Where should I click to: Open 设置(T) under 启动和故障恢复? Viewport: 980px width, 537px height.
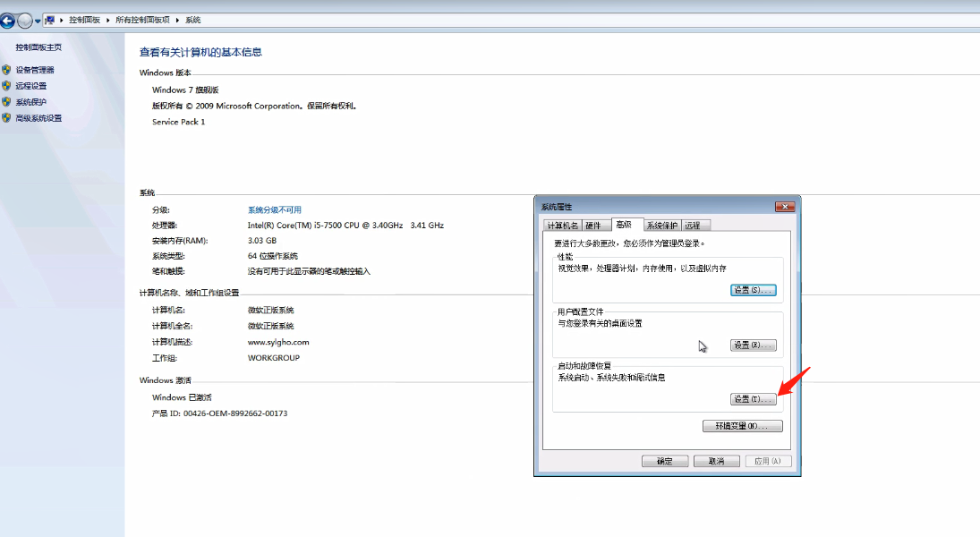point(754,399)
